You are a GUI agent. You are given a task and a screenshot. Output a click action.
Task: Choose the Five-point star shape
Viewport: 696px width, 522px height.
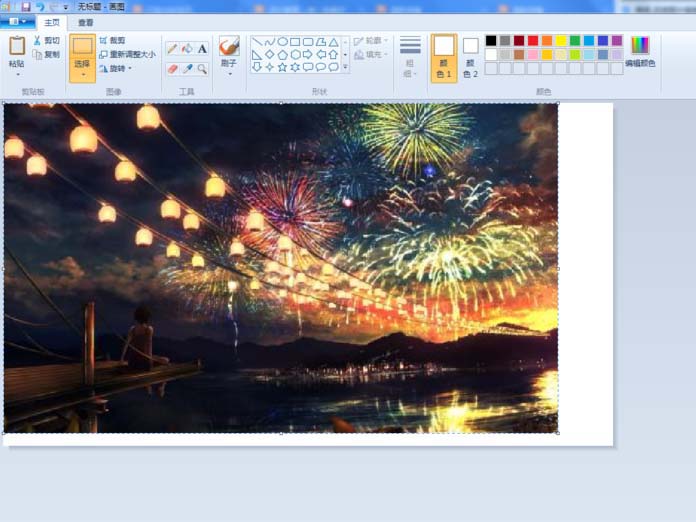(282, 67)
